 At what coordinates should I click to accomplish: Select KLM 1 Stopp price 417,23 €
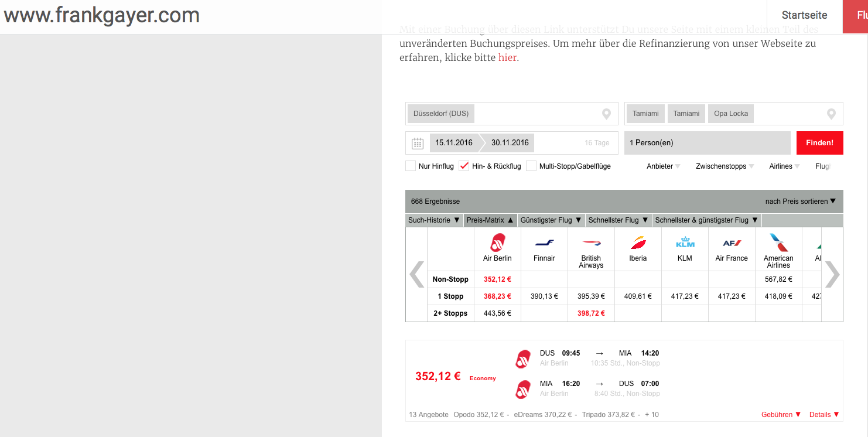[685, 296]
